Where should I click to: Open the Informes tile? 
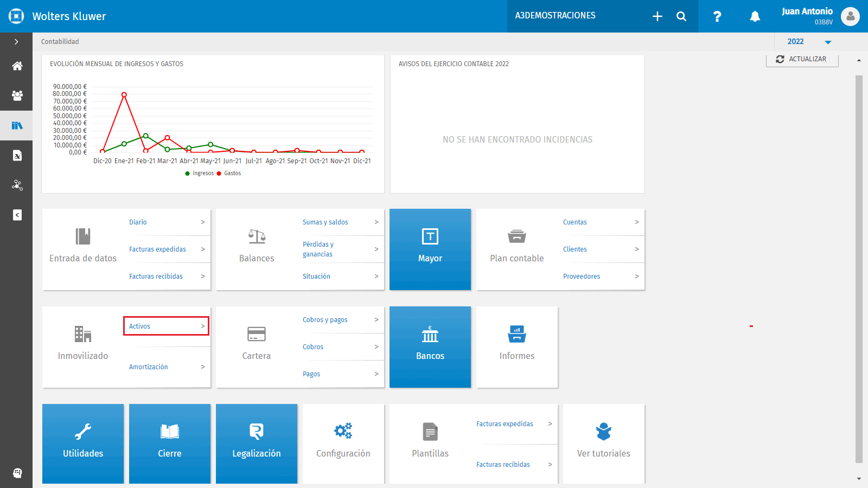(x=517, y=347)
